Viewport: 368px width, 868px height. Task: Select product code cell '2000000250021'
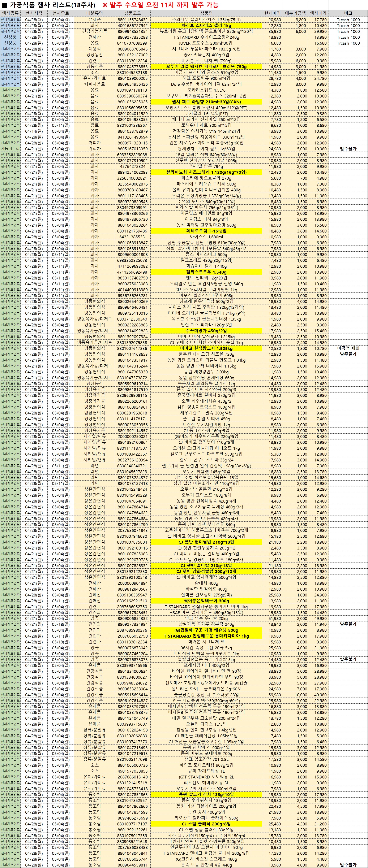click(133, 436)
